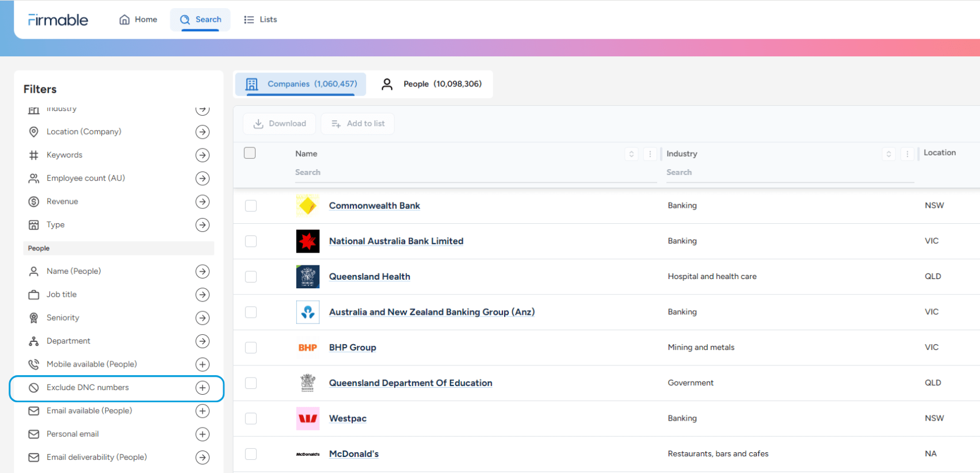Add the Exclude DNC numbers filter

pos(203,388)
